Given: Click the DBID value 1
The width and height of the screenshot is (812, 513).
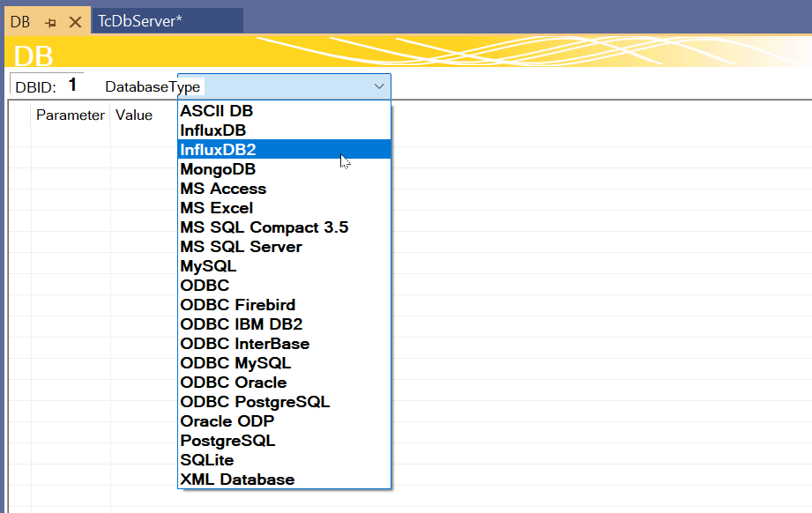Looking at the screenshot, I should (x=72, y=85).
